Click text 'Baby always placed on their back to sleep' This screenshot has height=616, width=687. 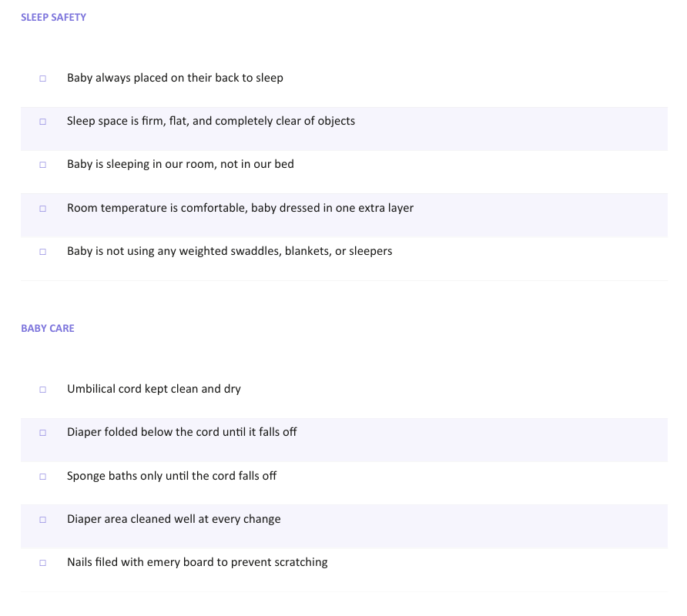175,78
